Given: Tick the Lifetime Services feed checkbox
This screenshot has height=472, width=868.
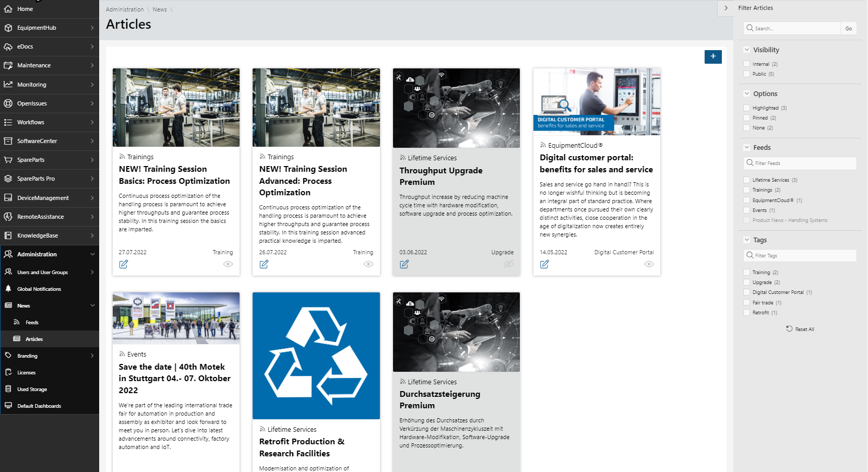Looking at the screenshot, I should (x=747, y=180).
